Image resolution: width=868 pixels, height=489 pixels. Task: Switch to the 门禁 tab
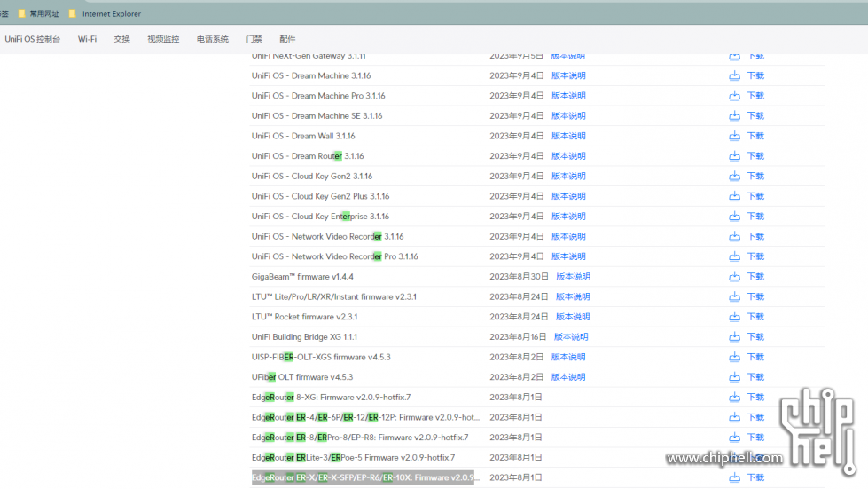coord(254,39)
